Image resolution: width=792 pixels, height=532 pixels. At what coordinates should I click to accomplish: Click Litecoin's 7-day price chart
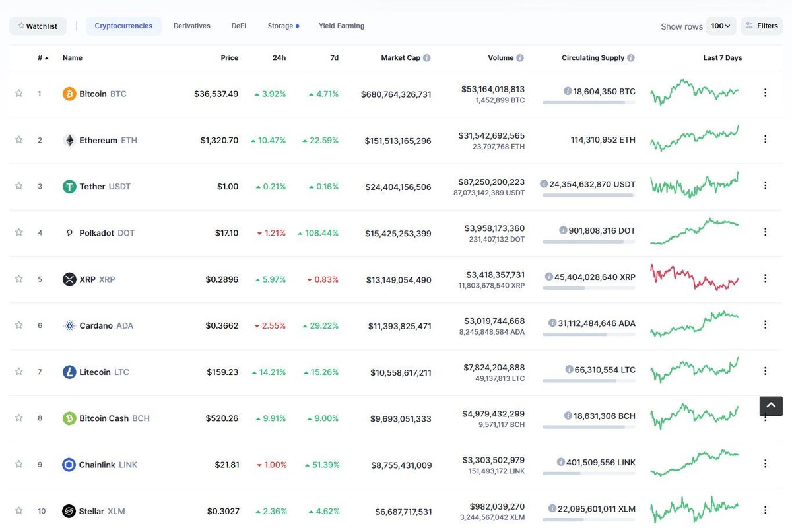click(694, 371)
